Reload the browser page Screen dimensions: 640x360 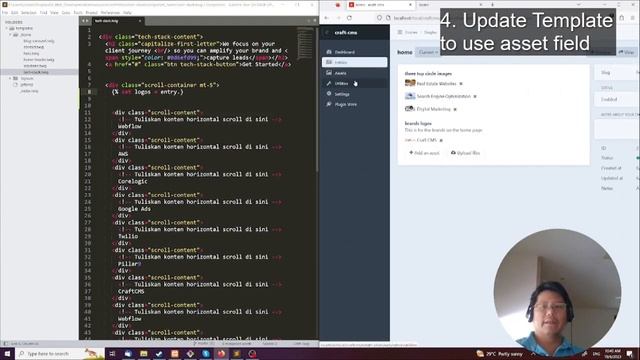pyautogui.click(x=349, y=18)
